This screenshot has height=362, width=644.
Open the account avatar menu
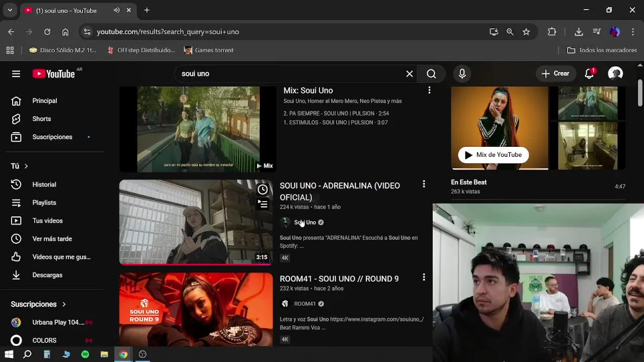click(615, 74)
